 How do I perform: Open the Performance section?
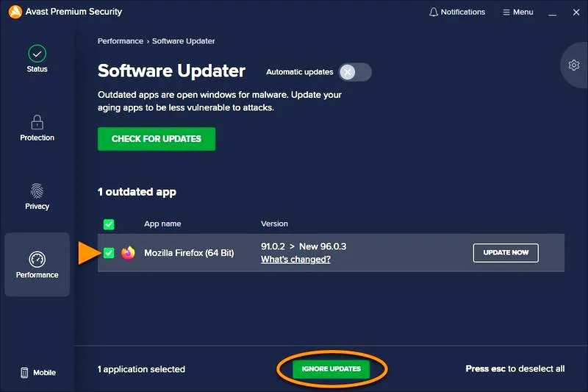(x=37, y=265)
